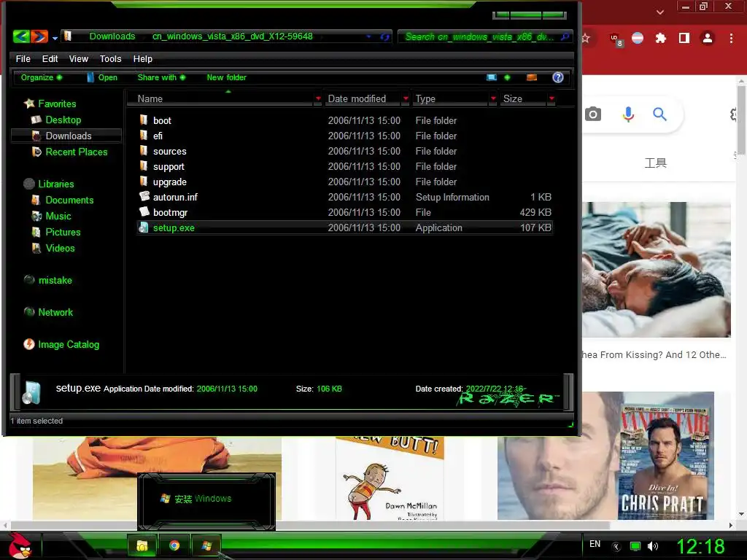747x560 pixels.
Task: Open the address bar history dropdown arrow
Action: [x=368, y=36]
